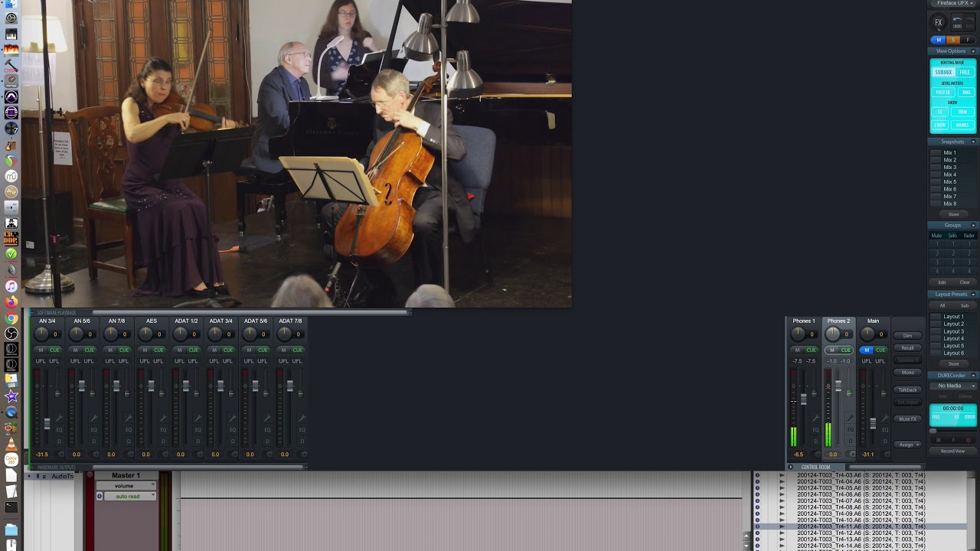Open OBS Studio from the dock
980x551 pixels.
(11, 333)
